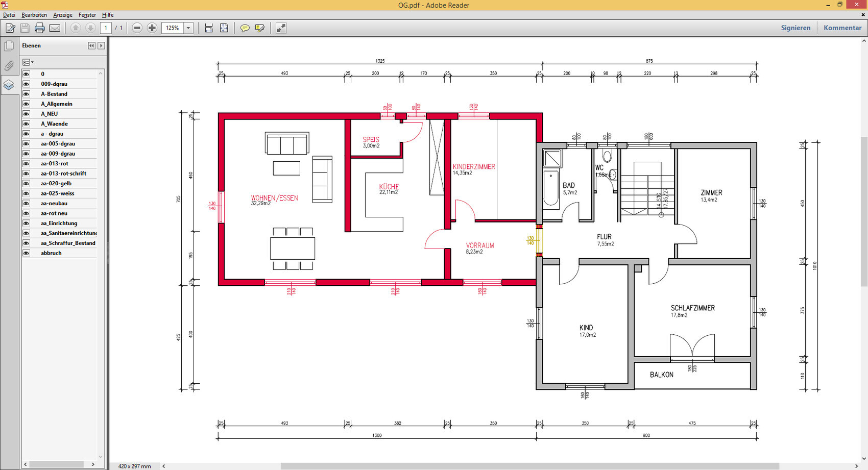Viewport: 868px width, 470px height.
Task: Zoom in with the plus button
Action: coord(152,28)
